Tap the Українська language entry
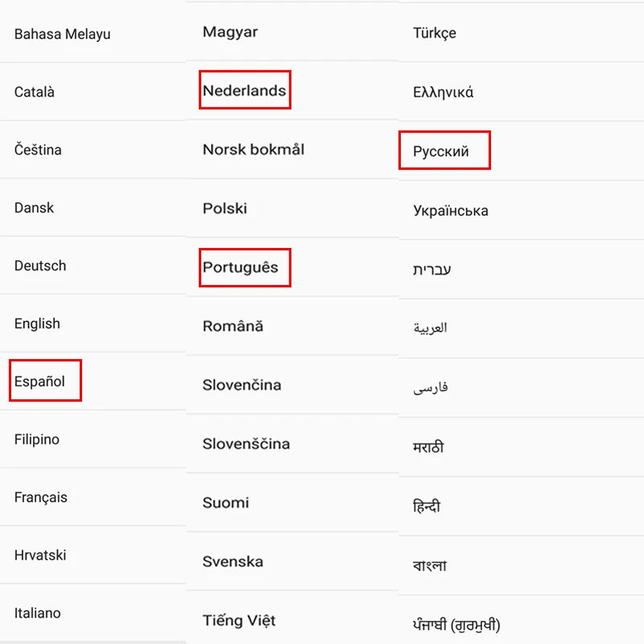Viewport: 644px width, 644px height. 451,211
